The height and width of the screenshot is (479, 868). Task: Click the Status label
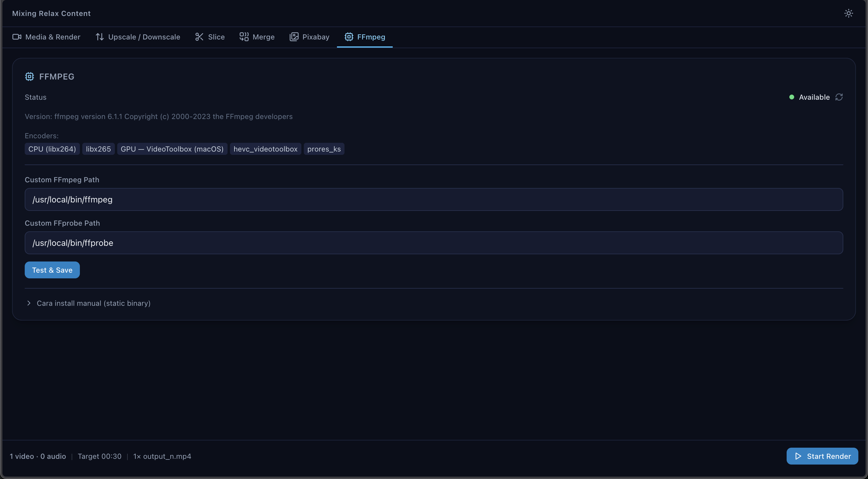click(35, 97)
